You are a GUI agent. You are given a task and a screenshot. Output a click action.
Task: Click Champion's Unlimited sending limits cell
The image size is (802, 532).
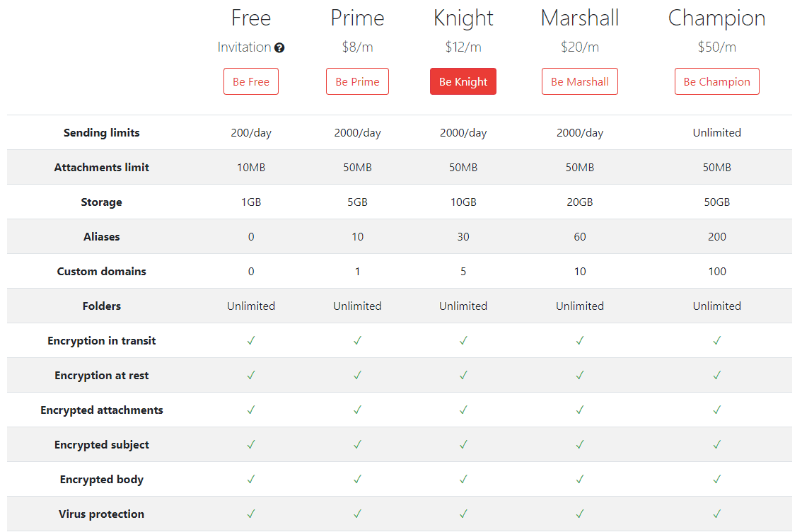pyautogui.click(x=717, y=133)
